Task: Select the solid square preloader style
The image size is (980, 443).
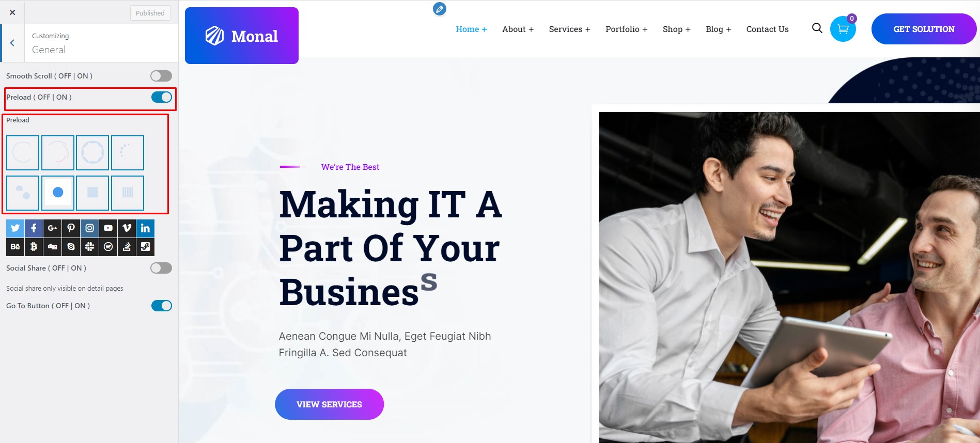Action: (x=92, y=193)
